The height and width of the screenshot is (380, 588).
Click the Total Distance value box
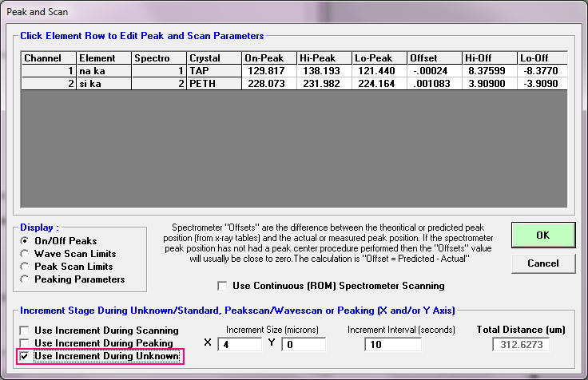click(520, 344)
